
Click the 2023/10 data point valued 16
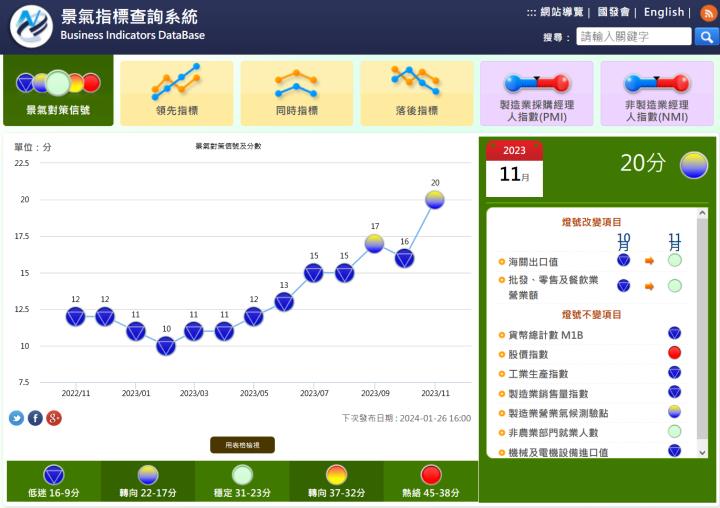coord(405,259)
